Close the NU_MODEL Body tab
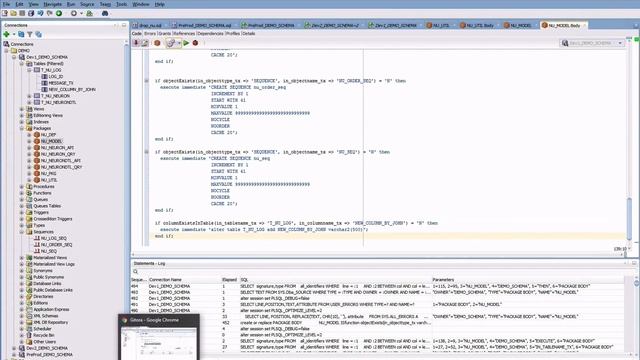This screenshot has width=640, height=360. (x=584, y=25)
